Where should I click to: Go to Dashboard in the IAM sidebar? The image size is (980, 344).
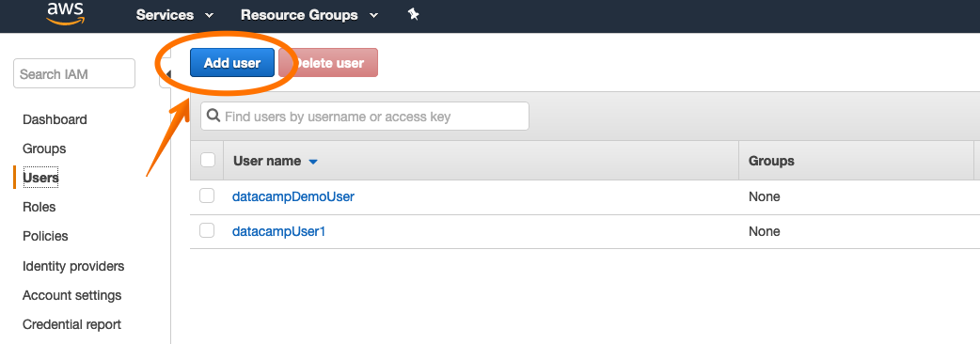pos(55,119)
